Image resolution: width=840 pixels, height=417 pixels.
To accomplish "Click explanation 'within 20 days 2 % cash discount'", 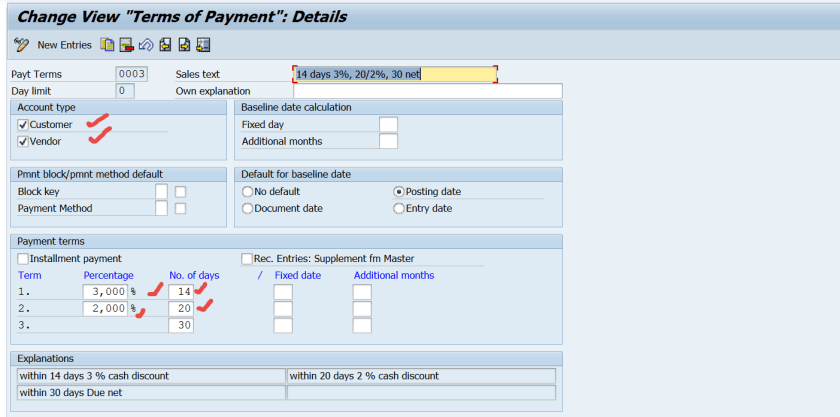I will (x=422, y=376).
